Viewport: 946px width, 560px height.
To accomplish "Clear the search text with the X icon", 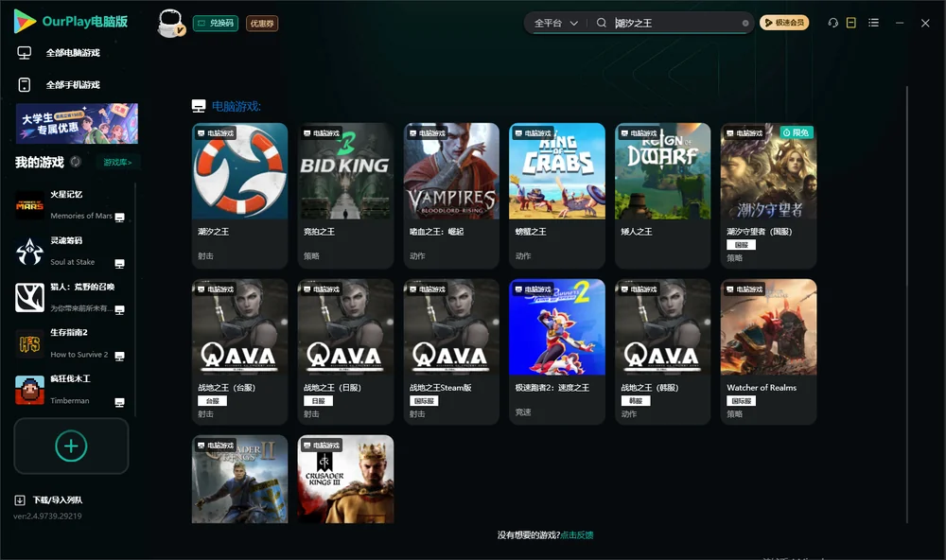I will [x=745, y=23].
